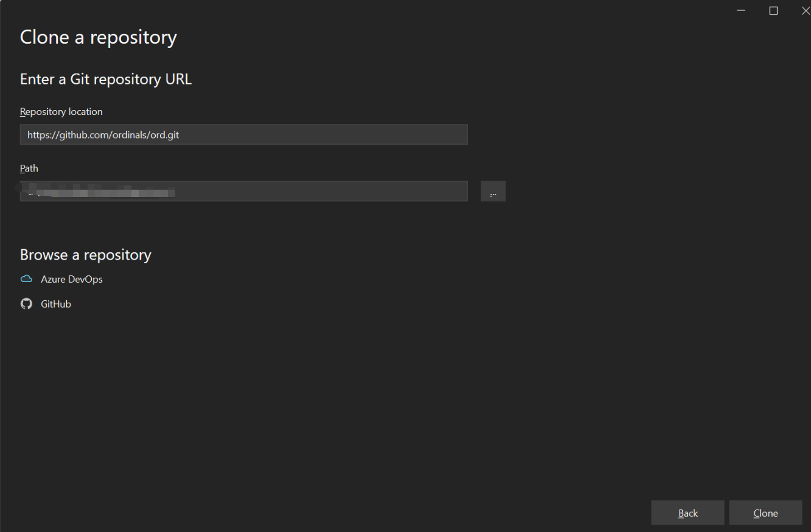Click the GitHub octocat icon
Viewport: 811px width, 532px height.
point(26,304)
